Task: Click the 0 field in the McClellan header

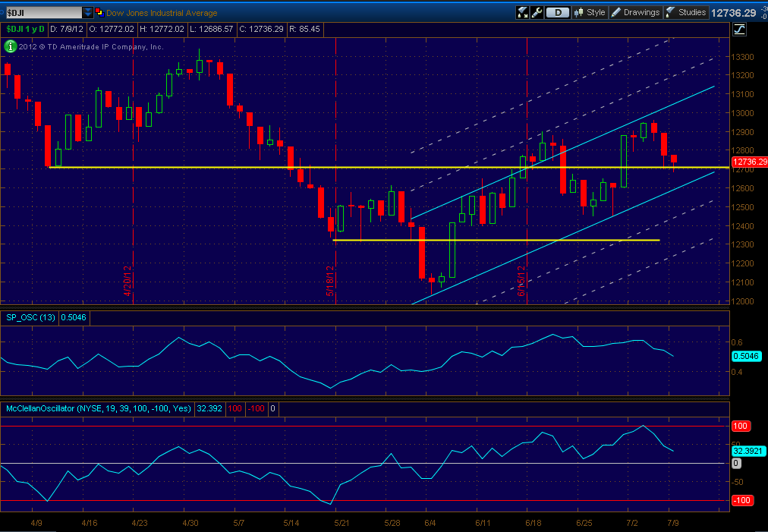Action: coord(272,408)
